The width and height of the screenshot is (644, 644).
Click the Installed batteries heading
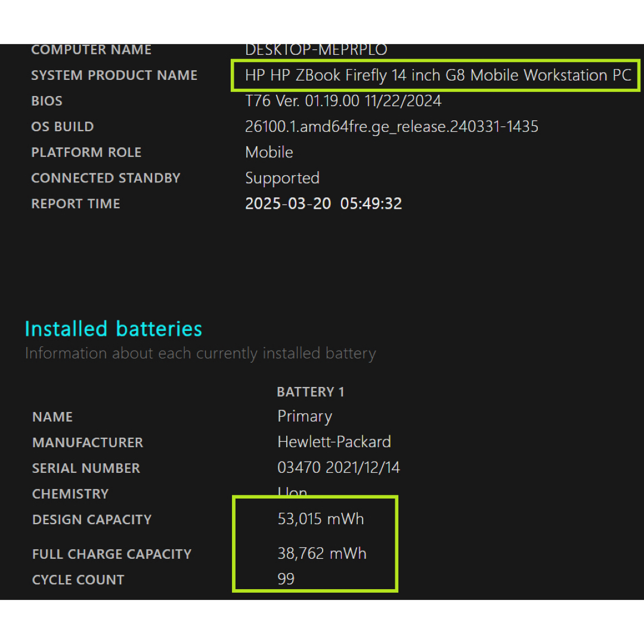[113, 329]
